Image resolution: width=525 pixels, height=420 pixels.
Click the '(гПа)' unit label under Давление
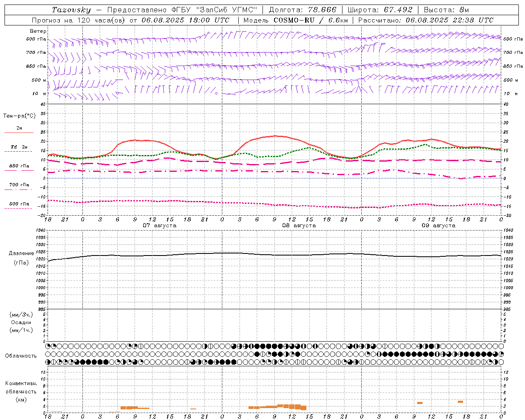click(x=21, y=262)
